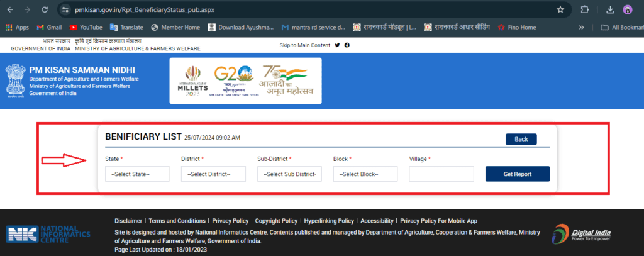Open the Select Block dropdown
The image size is (644, 256).
point(365,174)
